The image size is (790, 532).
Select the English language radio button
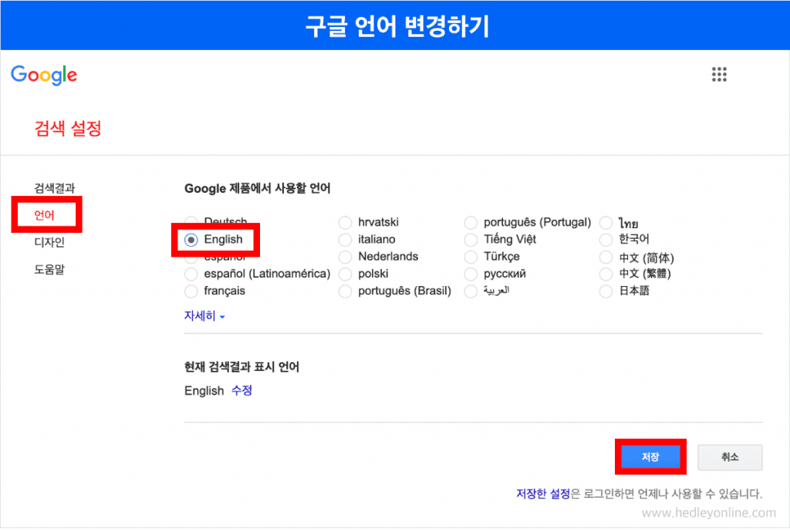pos(191,240)
